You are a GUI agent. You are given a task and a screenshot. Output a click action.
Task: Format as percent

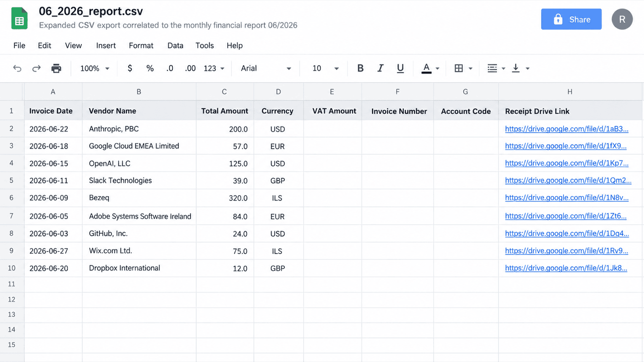150,68
